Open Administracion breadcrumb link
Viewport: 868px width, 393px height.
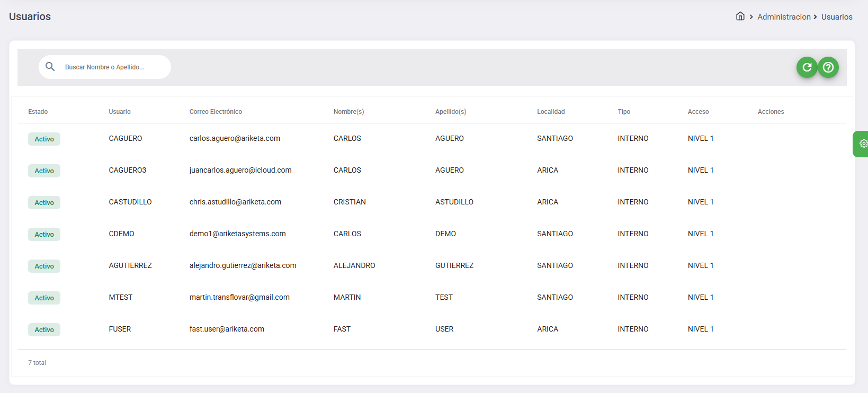[x=784, y=17]
